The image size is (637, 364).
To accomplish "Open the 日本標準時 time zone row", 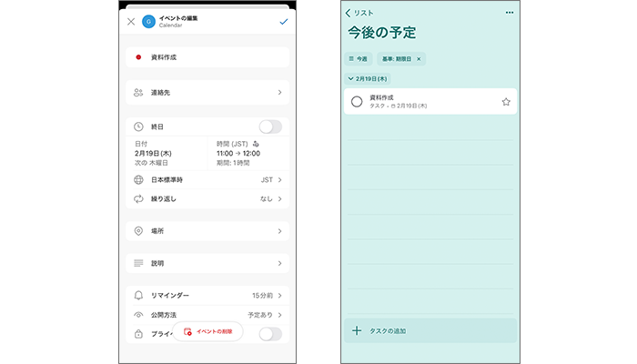I will (x=207, y=179).
